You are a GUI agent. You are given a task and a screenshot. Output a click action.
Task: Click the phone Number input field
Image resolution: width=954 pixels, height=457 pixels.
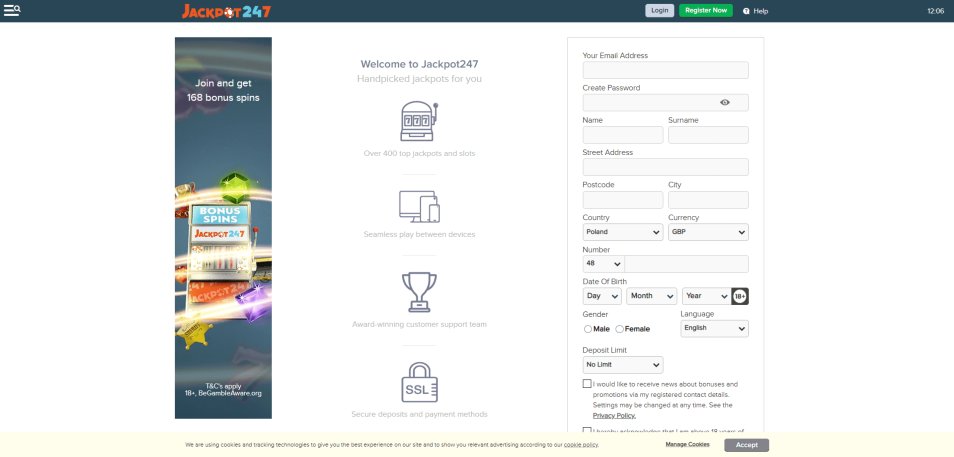click(x=686, y=264)
